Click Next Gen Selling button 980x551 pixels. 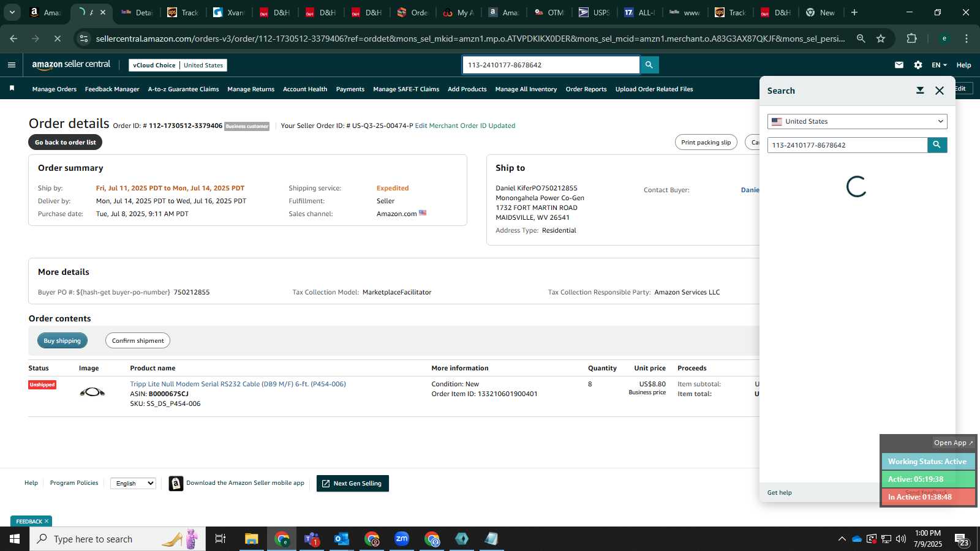click(x=353, y=483)
